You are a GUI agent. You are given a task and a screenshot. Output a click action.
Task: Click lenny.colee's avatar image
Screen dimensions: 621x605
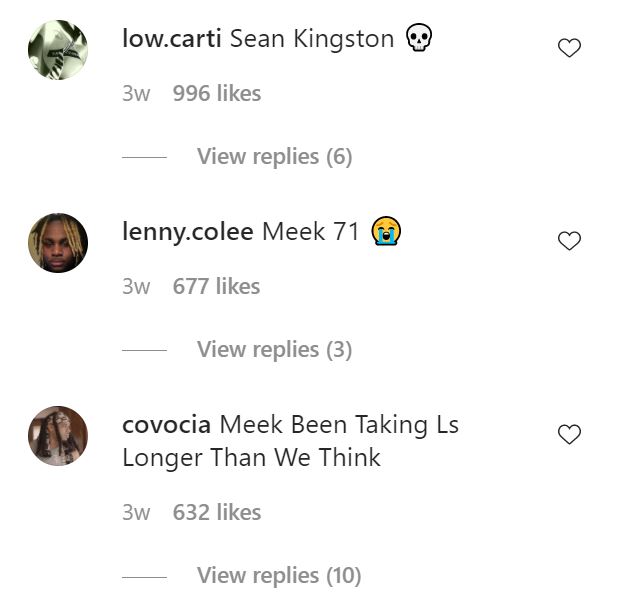pyautogui.click(x=58, y=243)
